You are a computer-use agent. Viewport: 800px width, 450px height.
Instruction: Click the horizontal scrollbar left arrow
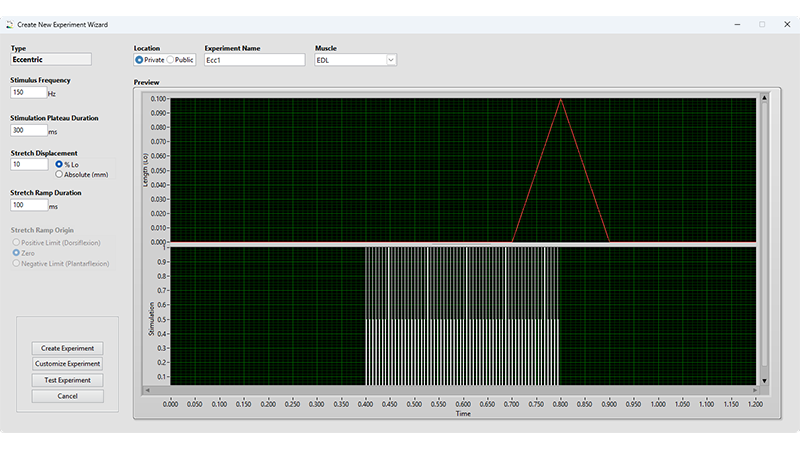coord(146,390)
